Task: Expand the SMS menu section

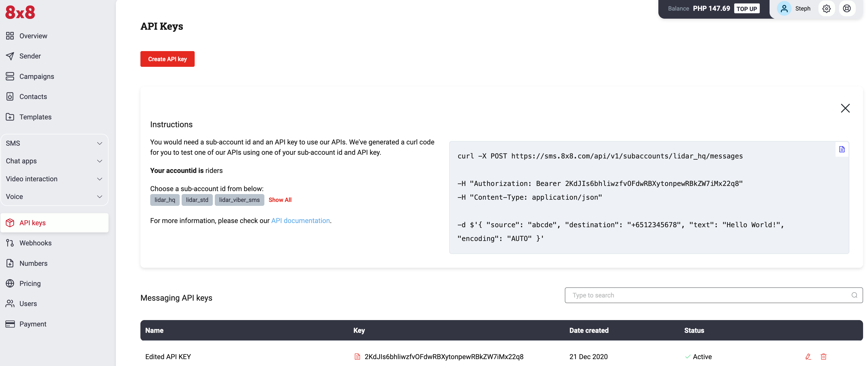Action: pos(54,143)
